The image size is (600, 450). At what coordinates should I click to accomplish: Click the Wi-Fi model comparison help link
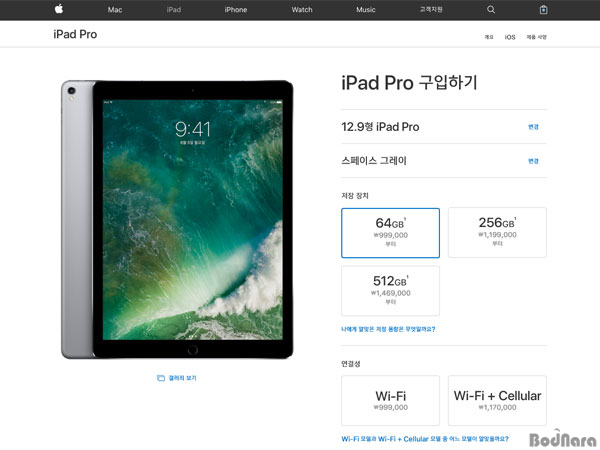click(x=425, y=439)
